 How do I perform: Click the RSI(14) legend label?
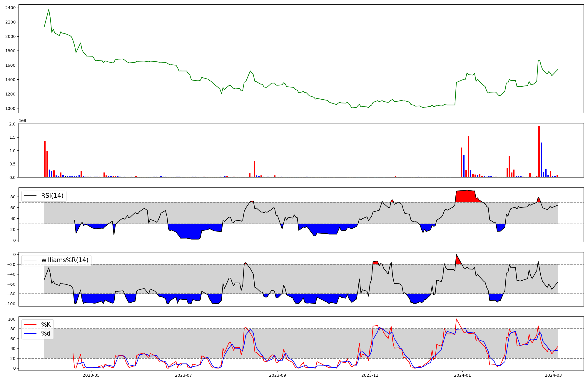coord(52,196)
